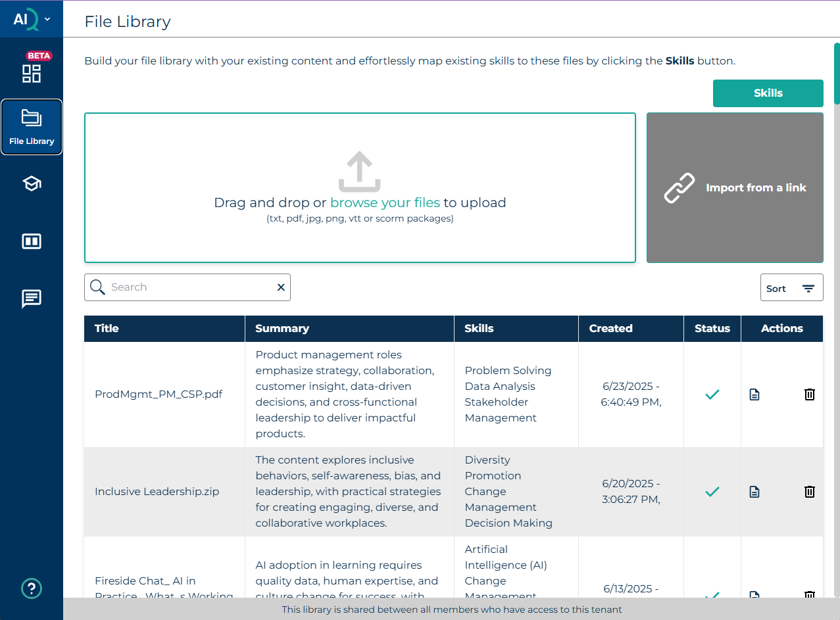Viewport: 840px width, 620px height.
Task: Delete ProdMgmt_PM_CSP.pdf with trash icon
Action: [810, 394]
